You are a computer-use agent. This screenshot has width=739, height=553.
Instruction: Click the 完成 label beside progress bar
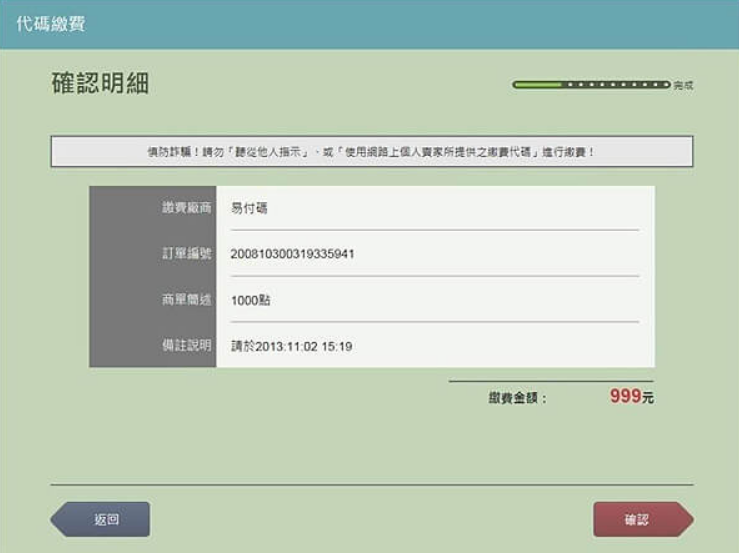tap(683, 86)
